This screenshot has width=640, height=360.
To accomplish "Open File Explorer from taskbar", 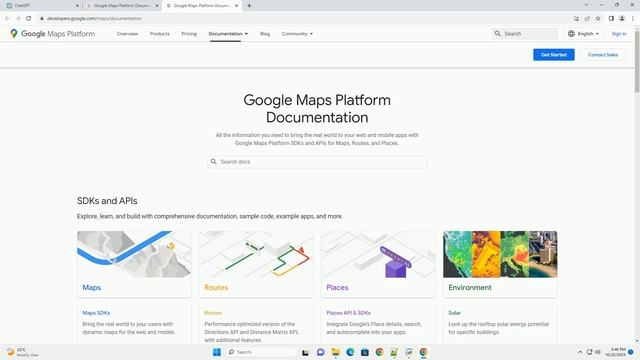I will click(335, 352).
